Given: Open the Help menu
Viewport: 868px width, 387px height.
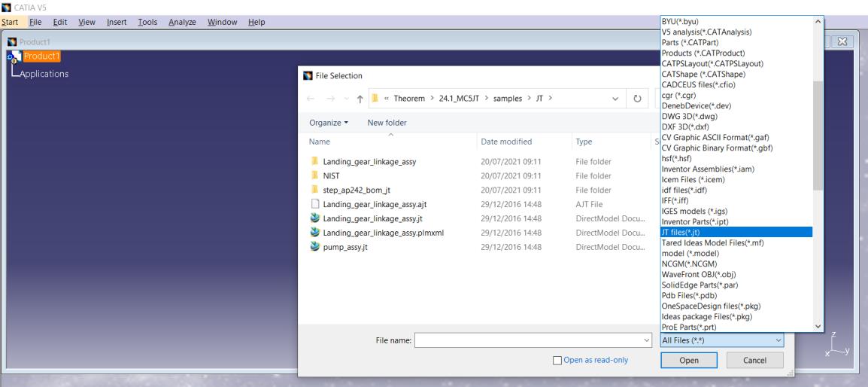Looking at the screenshot, I should pos(256,22).
